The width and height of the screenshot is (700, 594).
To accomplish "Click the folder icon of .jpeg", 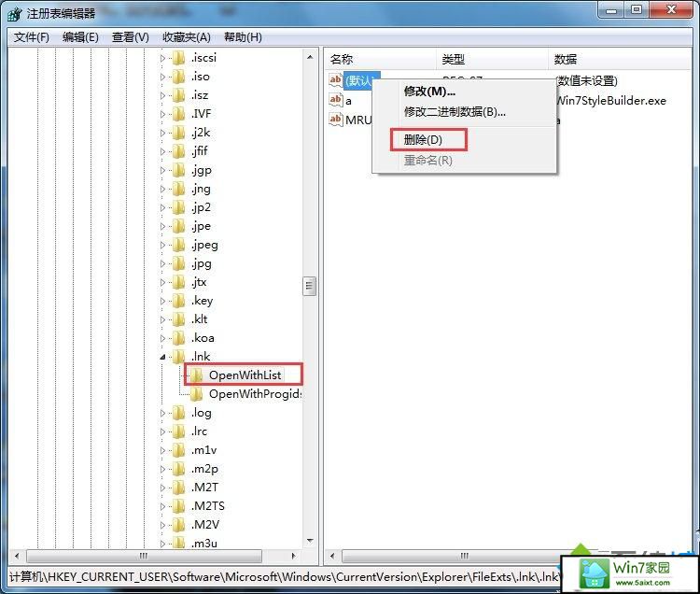I will tap(179, 245).
